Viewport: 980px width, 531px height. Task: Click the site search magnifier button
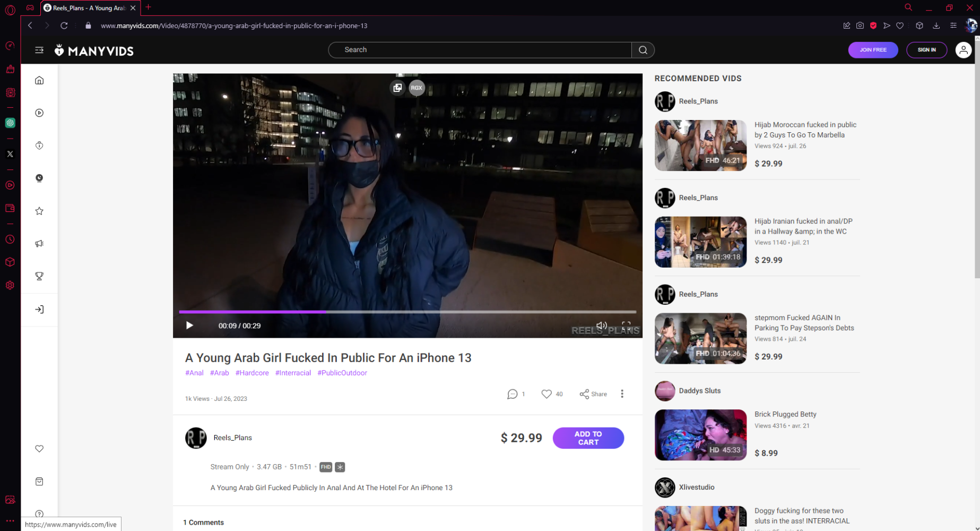pos(643,50)
